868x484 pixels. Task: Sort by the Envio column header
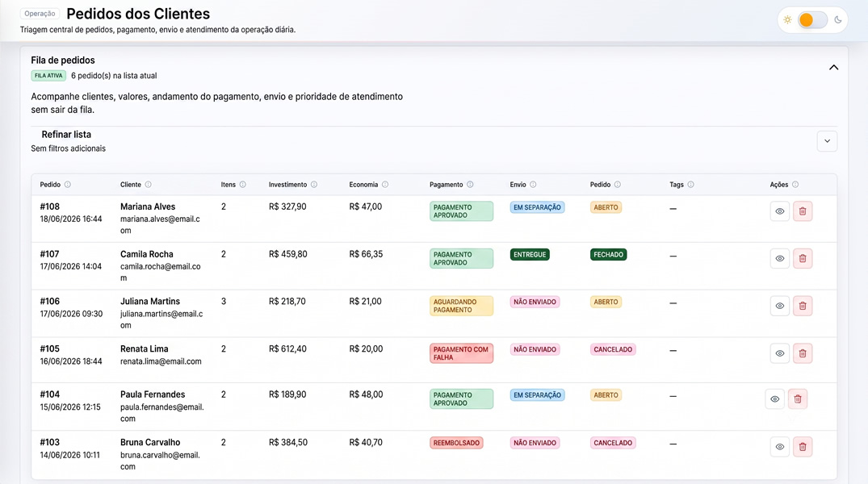tap(518, 185)
